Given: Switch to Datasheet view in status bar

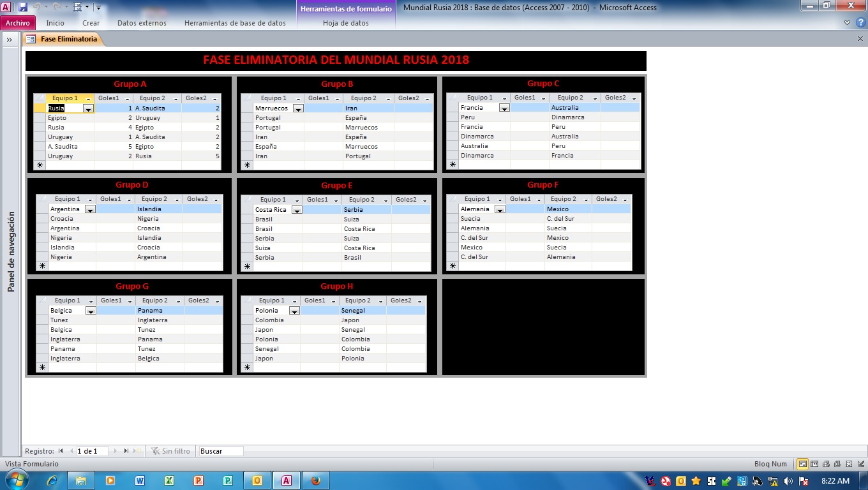Looking at the screenshot, I should click(x=815, y=464).
